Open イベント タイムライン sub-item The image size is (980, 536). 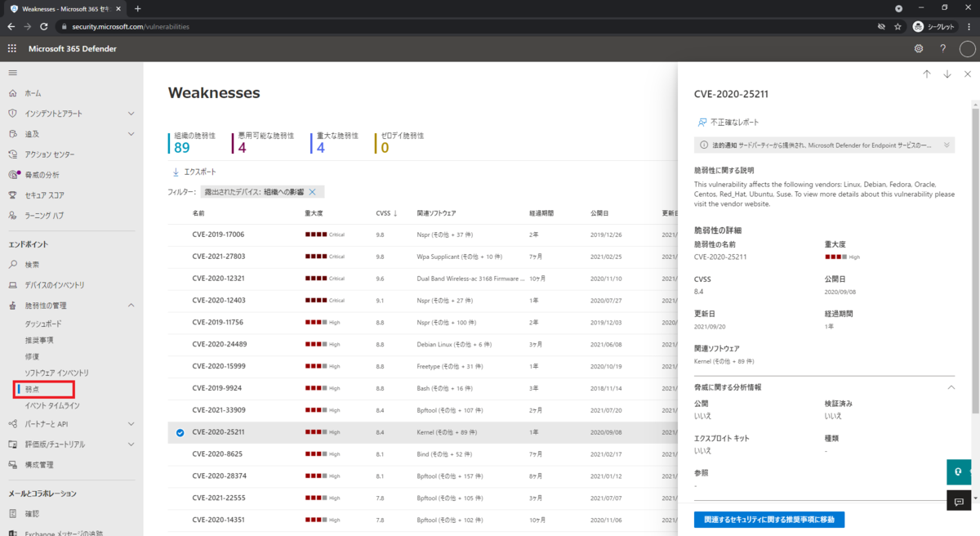[52, 405]
